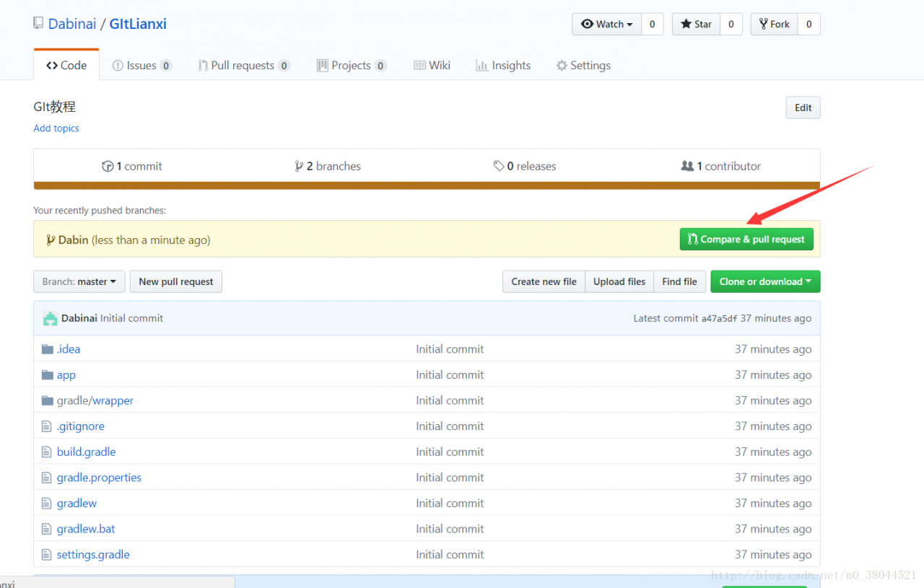The image size is (924, 588).
Task: Open the repository Settings tab
Action: click(583, 66)
